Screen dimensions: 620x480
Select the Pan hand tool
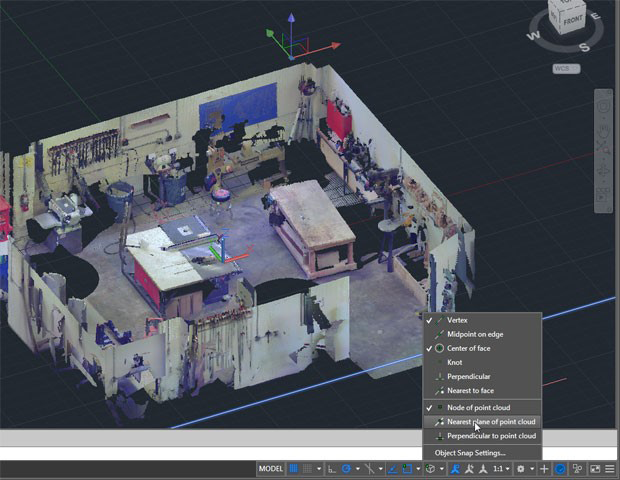click(604, 129)
